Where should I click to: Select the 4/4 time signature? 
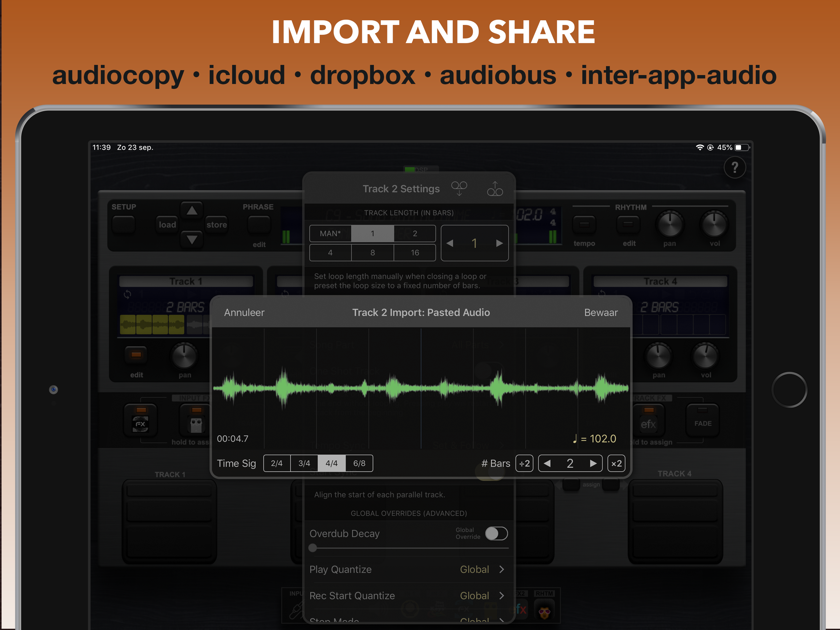click(331, 463)
